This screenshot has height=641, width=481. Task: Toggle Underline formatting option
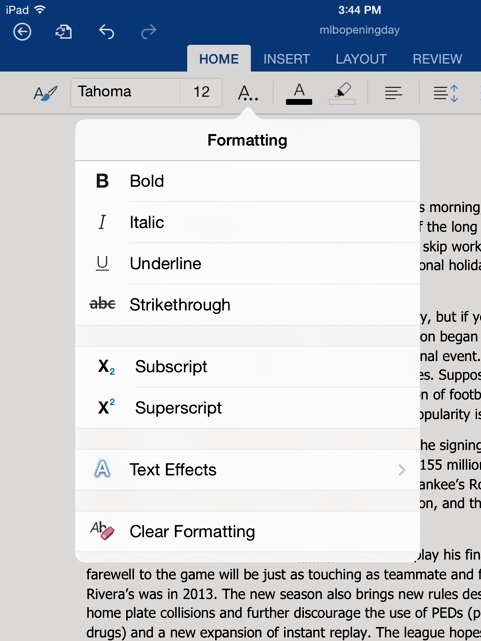click(x=247, y=264)
